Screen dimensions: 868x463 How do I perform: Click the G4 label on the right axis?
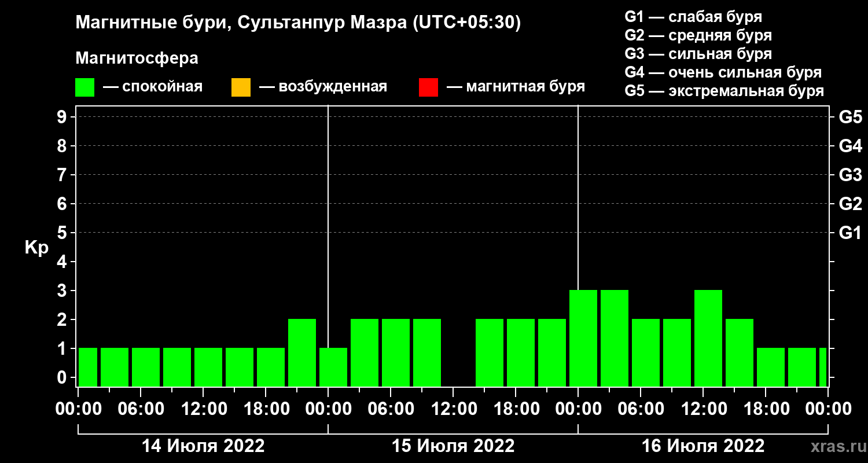850,146
